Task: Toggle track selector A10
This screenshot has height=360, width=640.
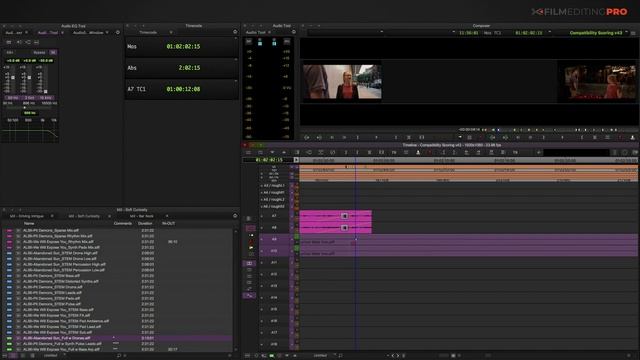Action: click(274, 251)
